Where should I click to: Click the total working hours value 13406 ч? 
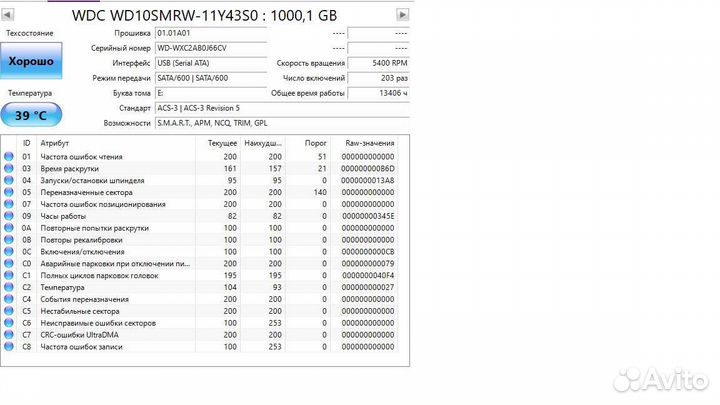pos(378,93)
